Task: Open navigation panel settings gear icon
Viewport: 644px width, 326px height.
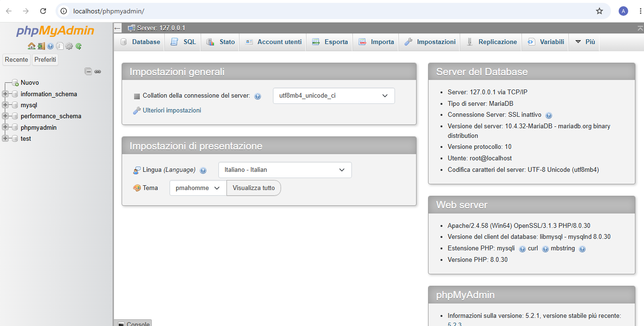Action: pos(69,46)
